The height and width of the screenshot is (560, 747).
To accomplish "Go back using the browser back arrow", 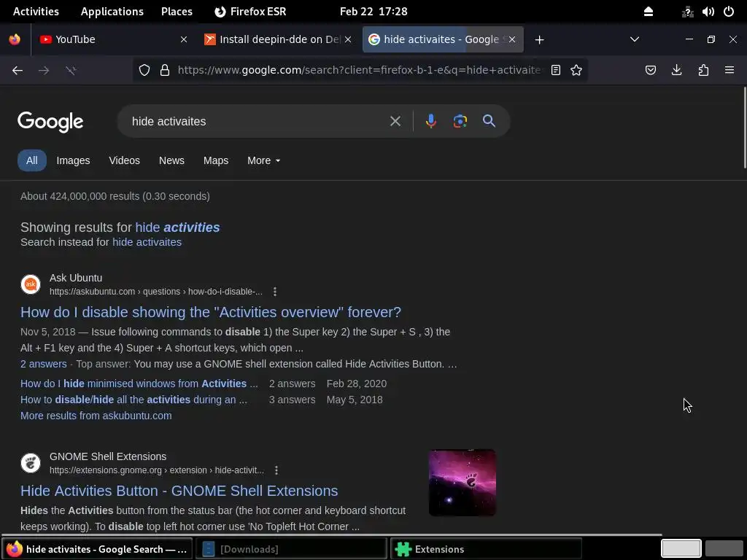I will point(18,71).
